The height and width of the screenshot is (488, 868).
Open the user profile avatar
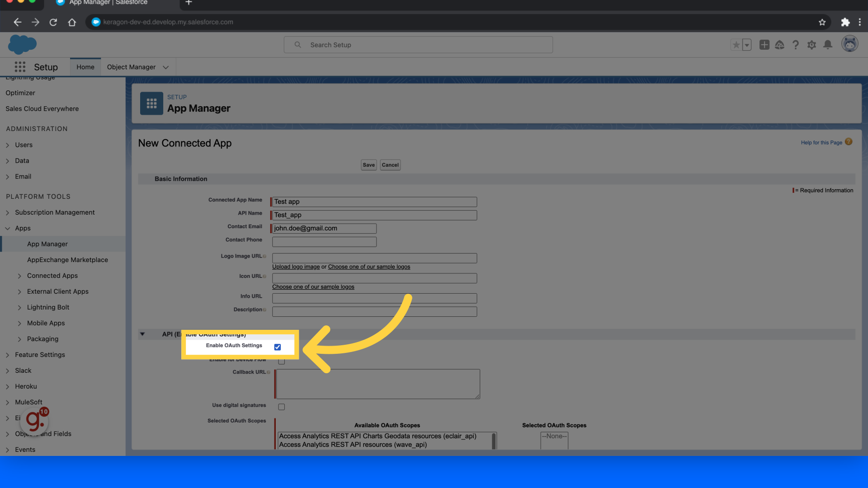point(850,44)
